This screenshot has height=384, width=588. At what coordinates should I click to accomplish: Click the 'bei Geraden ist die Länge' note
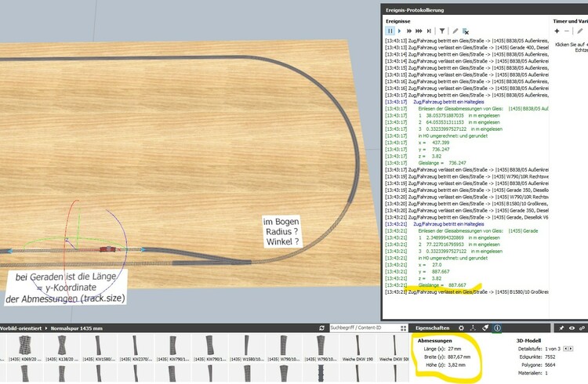(66, 288)
